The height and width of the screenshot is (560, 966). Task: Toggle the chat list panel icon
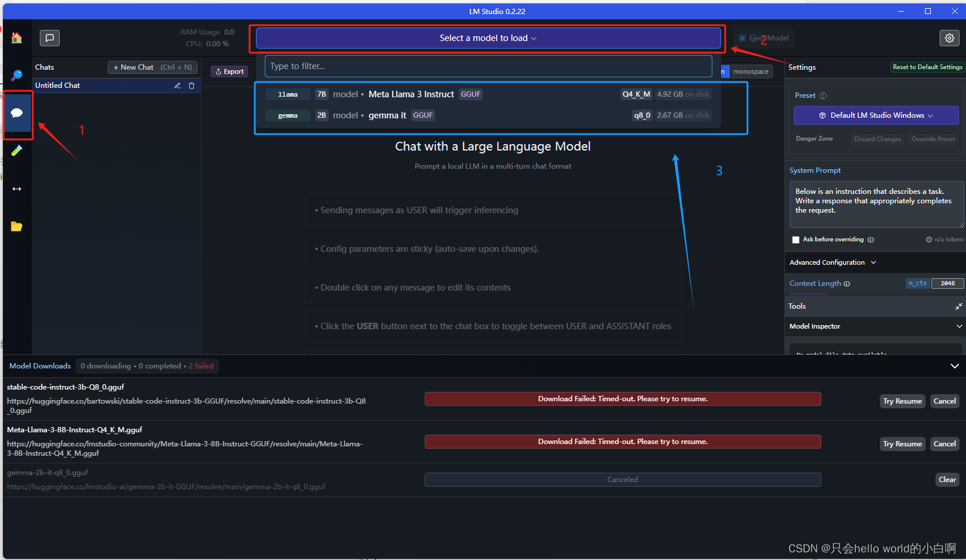(x=50, y=38)
